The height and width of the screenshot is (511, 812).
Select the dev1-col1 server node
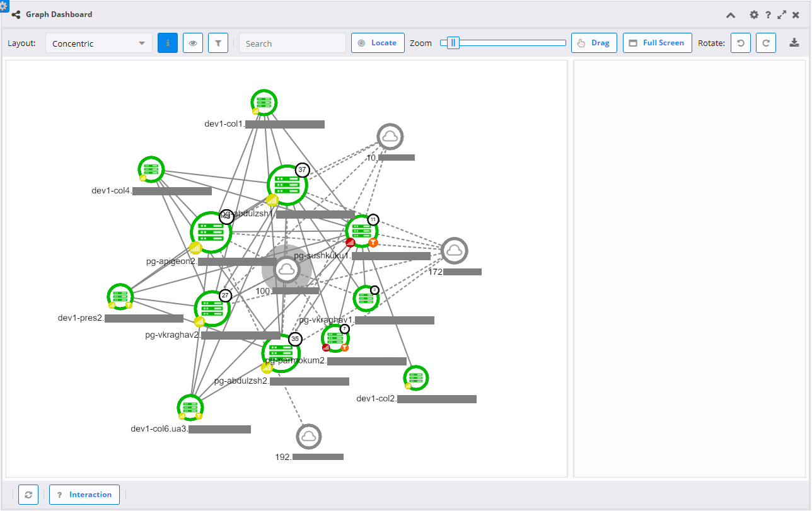(264, 102)
